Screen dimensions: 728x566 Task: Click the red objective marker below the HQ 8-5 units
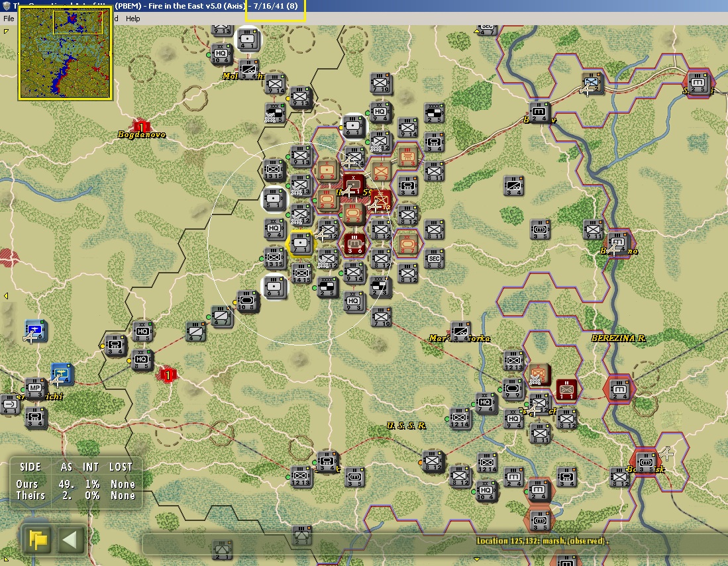(168, 375)
